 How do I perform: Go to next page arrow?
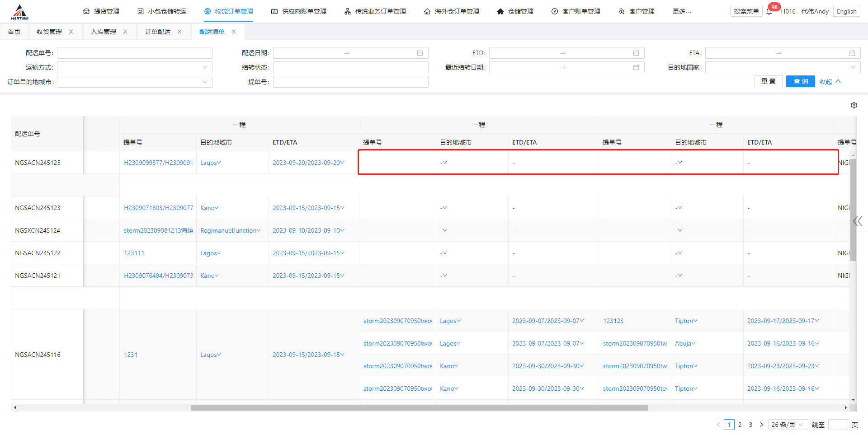pos(761,425)
